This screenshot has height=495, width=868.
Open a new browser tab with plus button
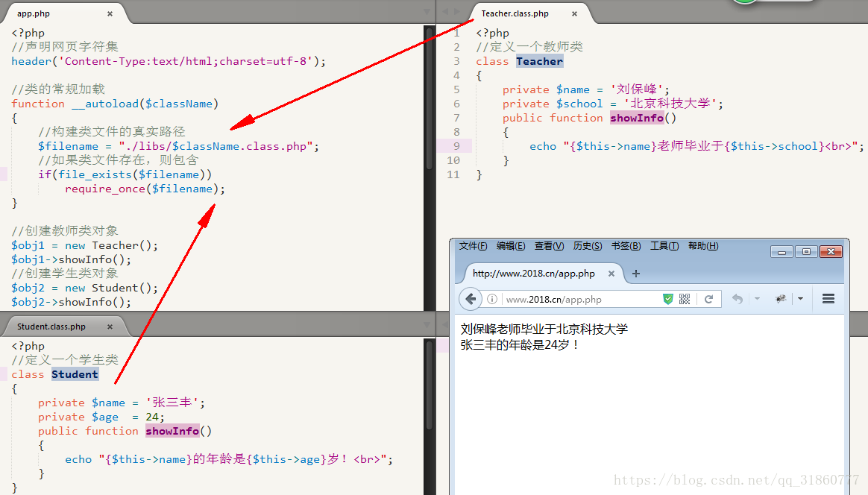pyautogui.click(x=636, y=274)
